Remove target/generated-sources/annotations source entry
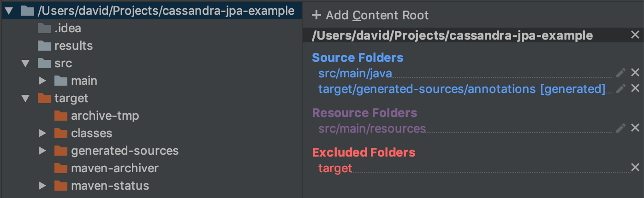The image size is (644, 198). 635,88
